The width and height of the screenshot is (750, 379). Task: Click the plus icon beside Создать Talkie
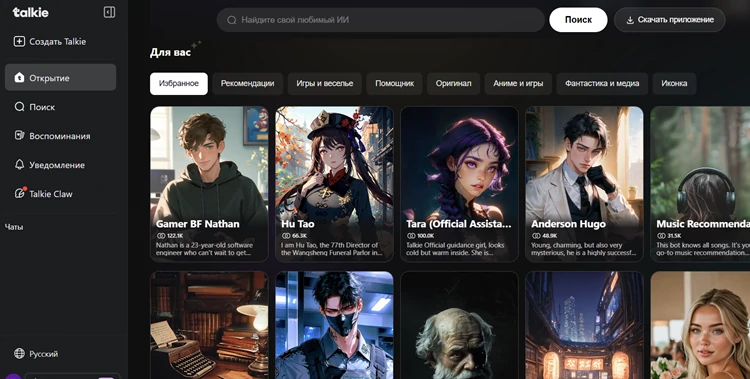tap(19, 42)
